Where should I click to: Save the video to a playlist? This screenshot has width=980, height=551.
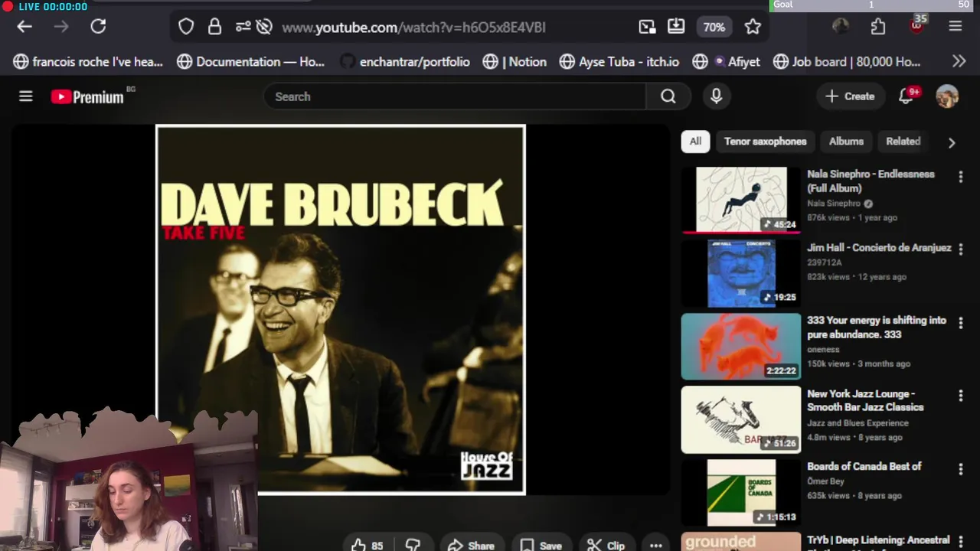tap(541, 545)
